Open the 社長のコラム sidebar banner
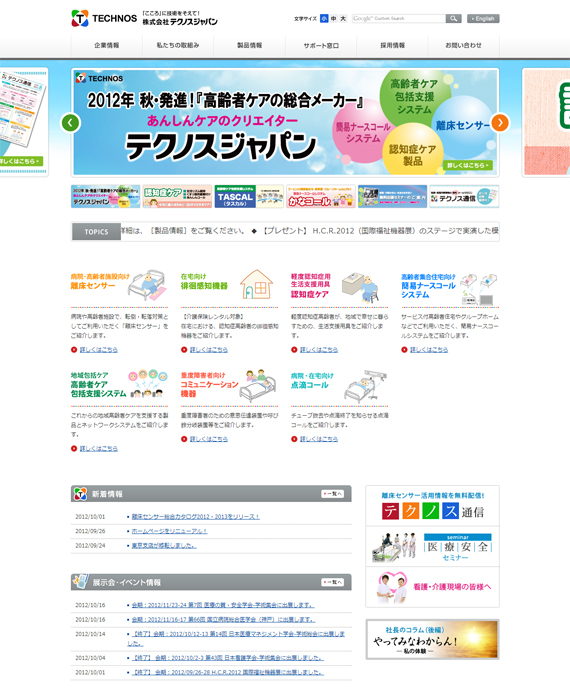 pyautogui.click(x=432, y=639)
